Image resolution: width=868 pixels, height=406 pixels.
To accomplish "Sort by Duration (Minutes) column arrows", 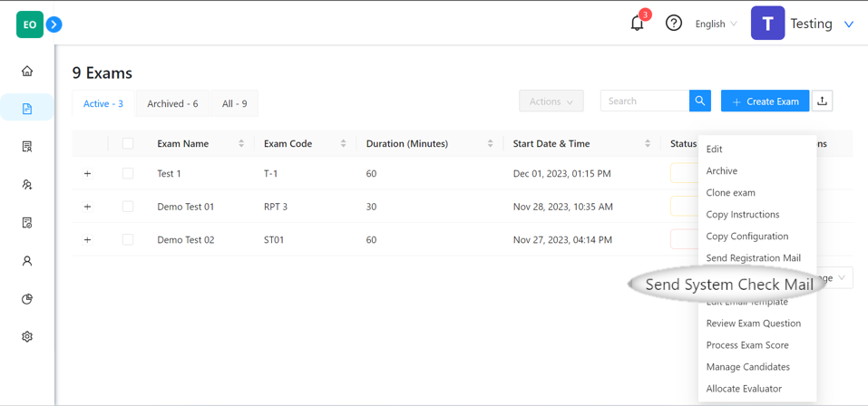I will (x=490, y=144).
